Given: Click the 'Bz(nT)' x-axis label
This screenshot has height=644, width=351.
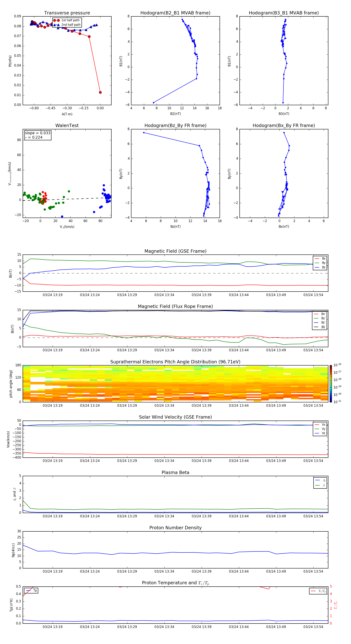Looking at the screenshot, I should point(175,227).
